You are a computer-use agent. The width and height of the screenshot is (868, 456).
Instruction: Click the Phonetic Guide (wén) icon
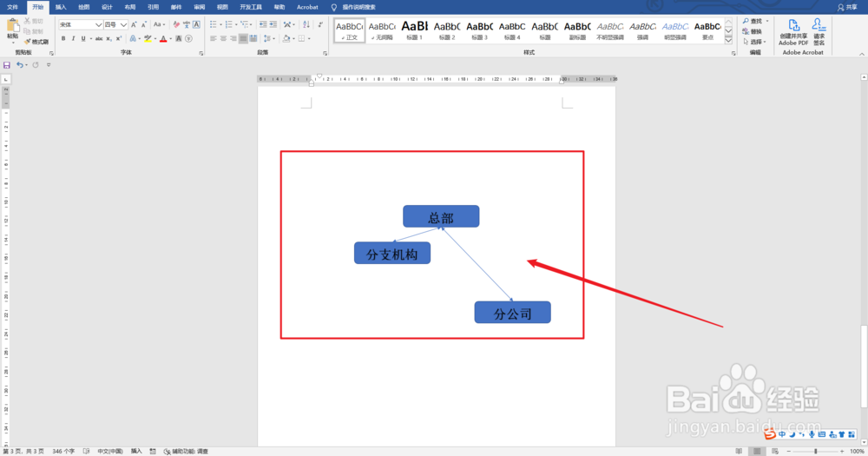coord(187,25)
